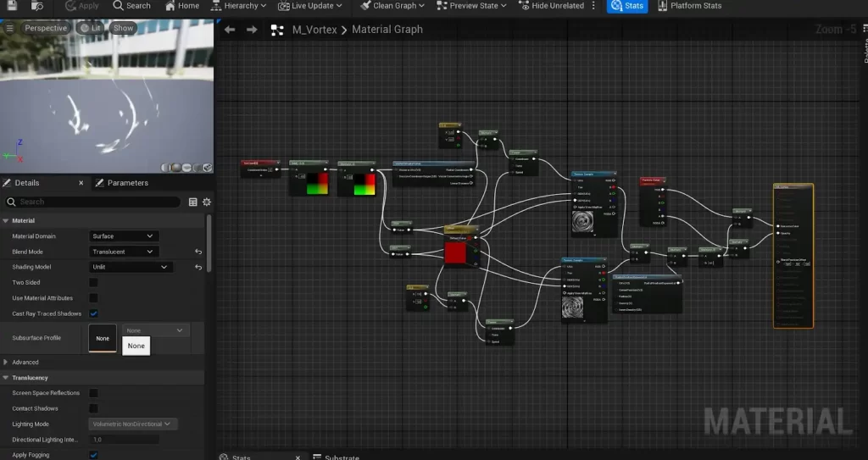This screenshot has width=868, height=460.
Task: Click the Save material icon
Action: (x=14, y=6)
